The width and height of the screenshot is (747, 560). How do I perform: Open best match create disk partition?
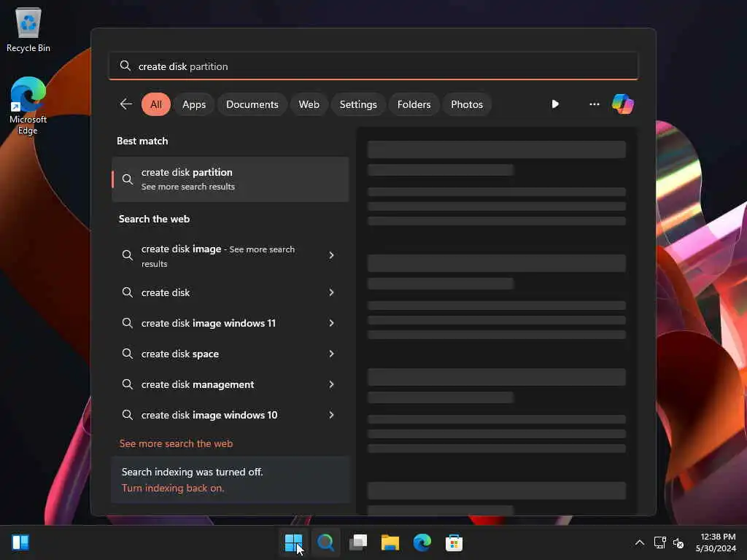click(x=230, y=179)
